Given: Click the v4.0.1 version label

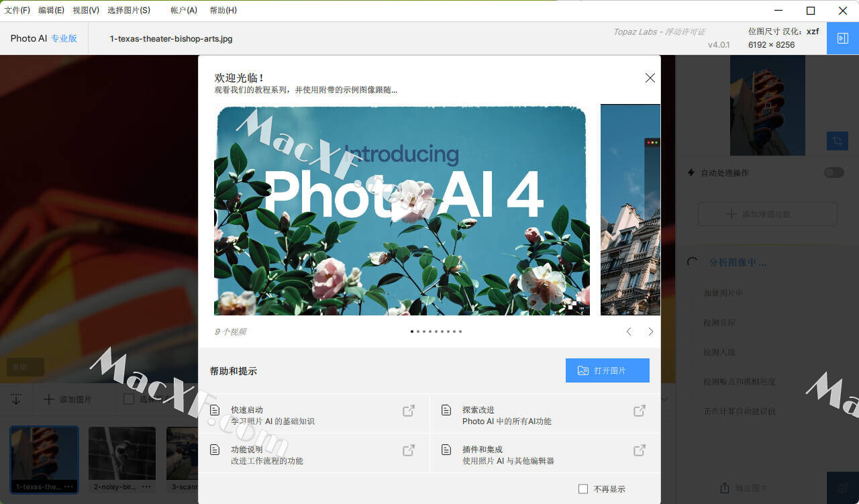Looking at the screenshot, I should [x=719, y=45].
